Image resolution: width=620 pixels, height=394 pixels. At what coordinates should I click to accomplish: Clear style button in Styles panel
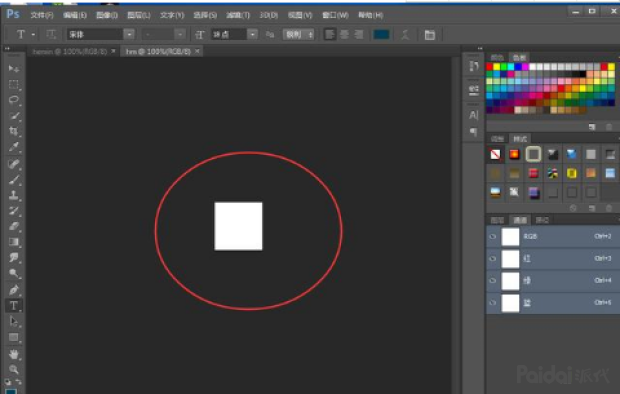(573, 208)
